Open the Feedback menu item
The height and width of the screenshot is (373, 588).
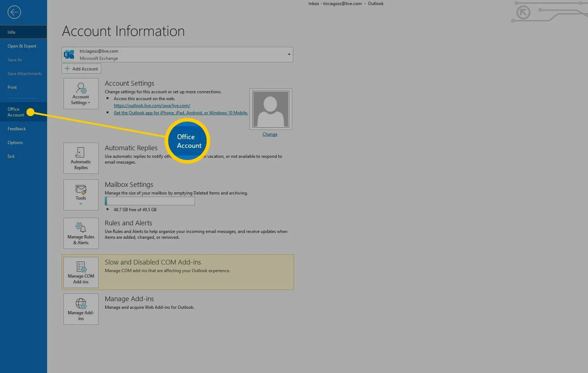click(24, 129)
